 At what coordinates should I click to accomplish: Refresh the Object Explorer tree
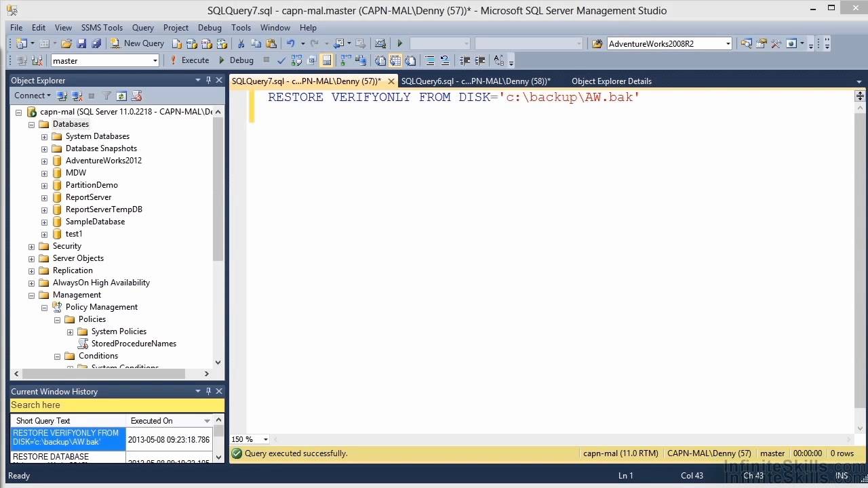(x=121, y=96)
